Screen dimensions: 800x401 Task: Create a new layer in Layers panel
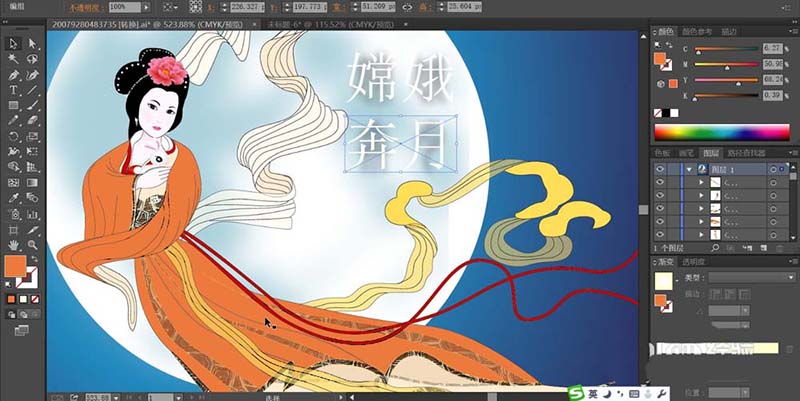(x=763, y=247)
